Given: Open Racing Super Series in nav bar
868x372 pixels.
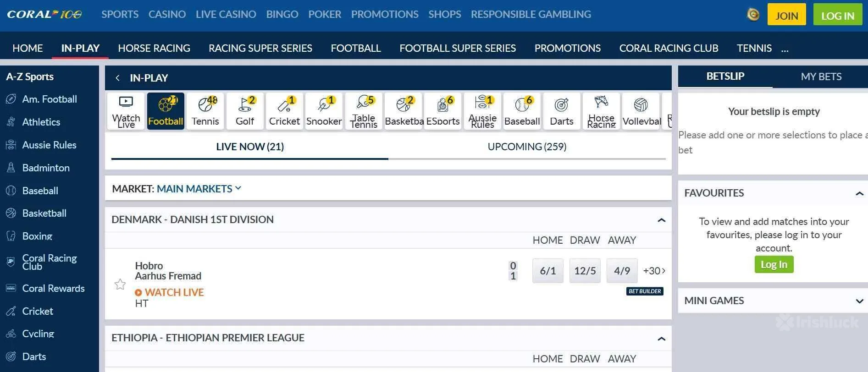Looking at the screenshot, I should coord(260,48).
